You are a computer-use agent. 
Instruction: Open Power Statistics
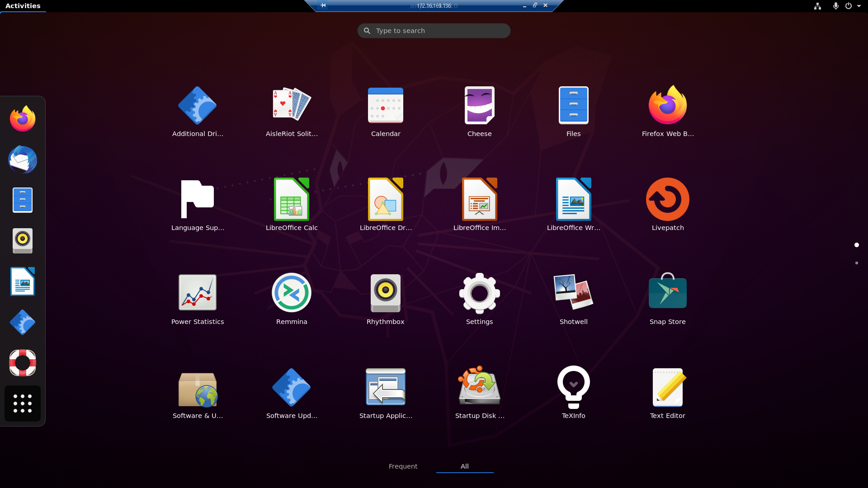pos(198,300)
